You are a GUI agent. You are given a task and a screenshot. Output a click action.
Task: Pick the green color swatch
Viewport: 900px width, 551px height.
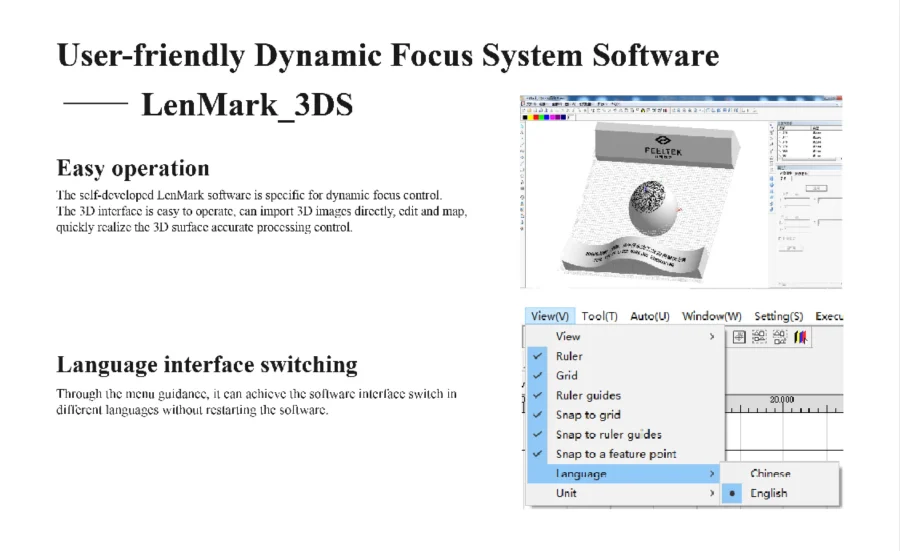click(541, 117)
